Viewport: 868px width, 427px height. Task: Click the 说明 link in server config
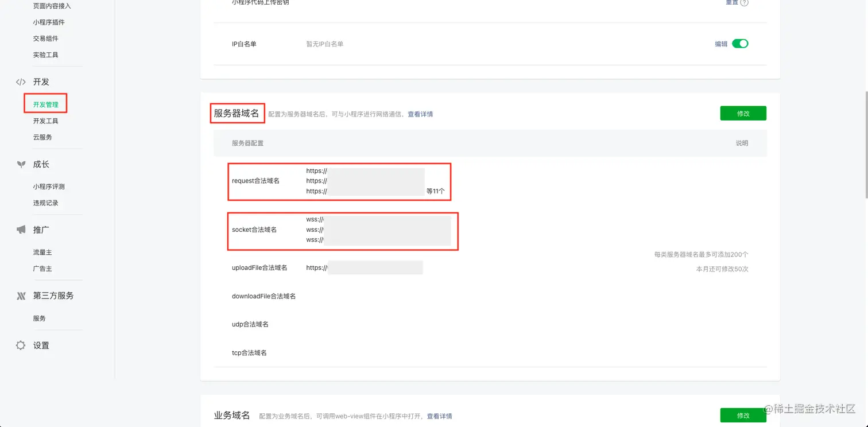pyautogui.click(x=741, y=143)
